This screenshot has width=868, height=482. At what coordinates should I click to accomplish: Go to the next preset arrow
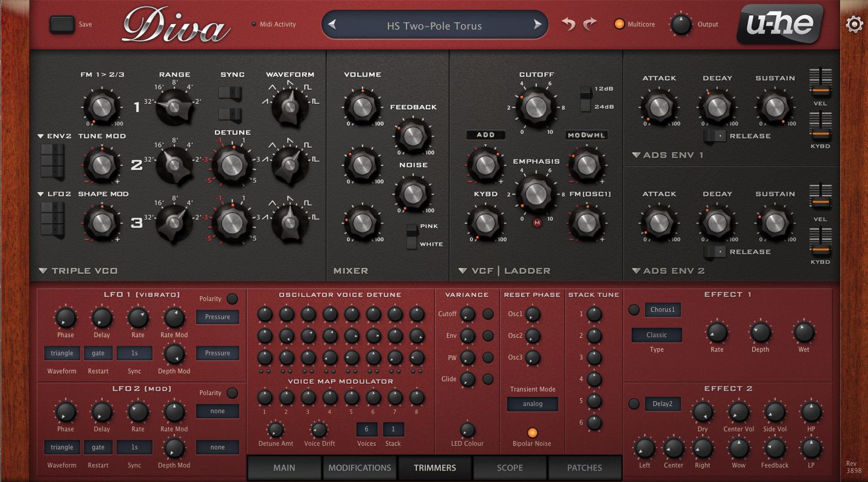pyautogui.click(x=537, y=25)
